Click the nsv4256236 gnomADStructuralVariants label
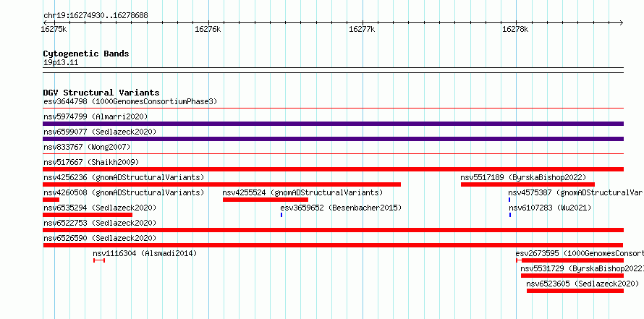 coord(124,177)
